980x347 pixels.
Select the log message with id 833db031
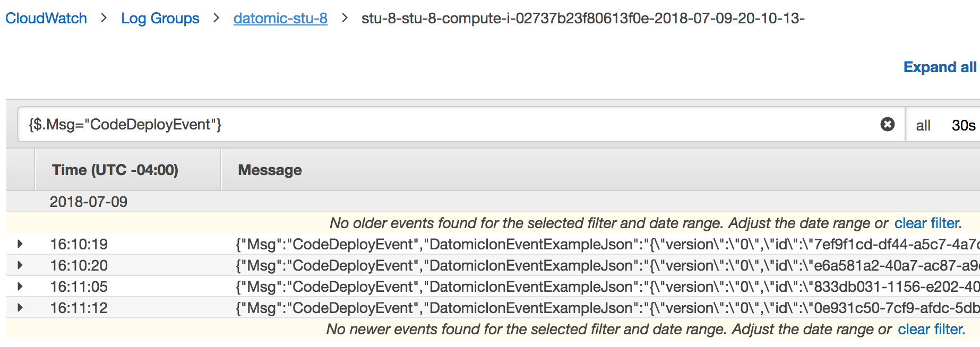click(x=605, y=287)
